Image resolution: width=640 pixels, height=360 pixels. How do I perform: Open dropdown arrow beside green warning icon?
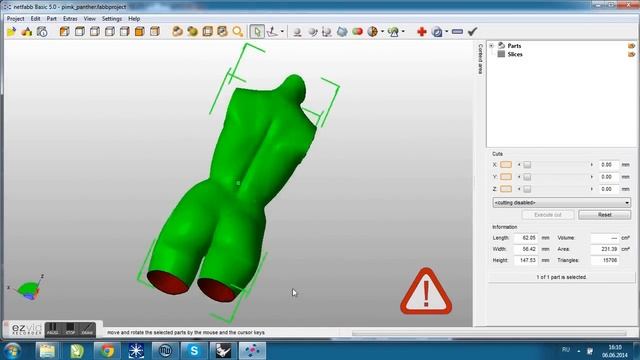(x=403, y=31)
